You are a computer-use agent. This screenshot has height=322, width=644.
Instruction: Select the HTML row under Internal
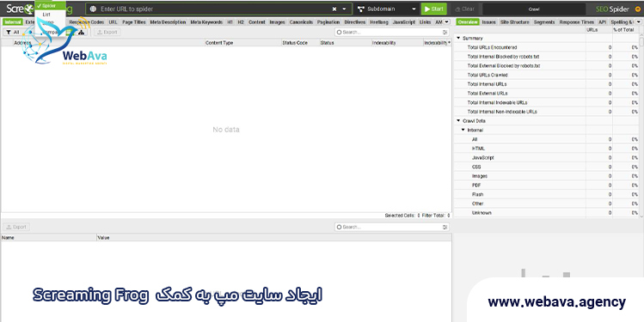click(546, 149)
